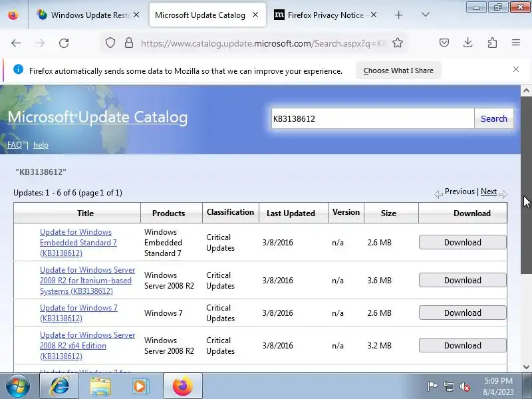View site security via the padlock icon
The image size is (532, 399).
click(x=128, y=43)
